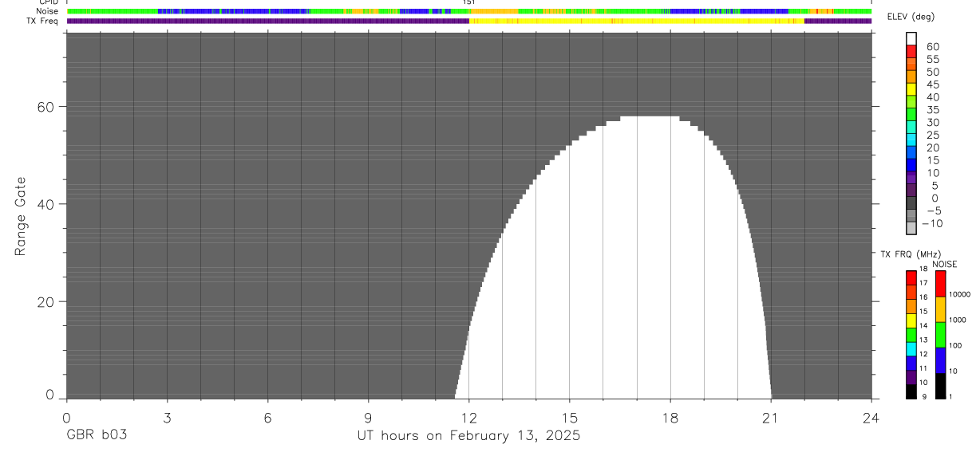
Task: Click green TX FRQ swatch between 13 and 14
Action: (911, 335)
